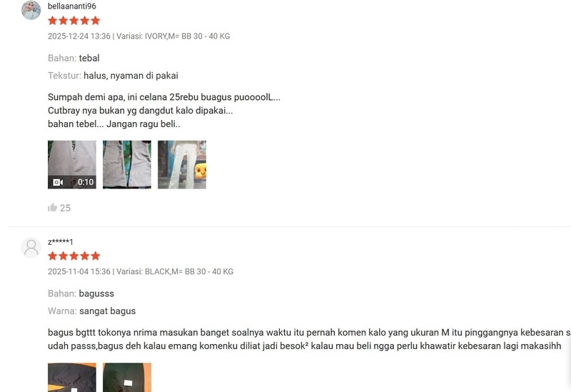
Task: Click the five-star rating of z*****1
Action: tap(74, 256)
